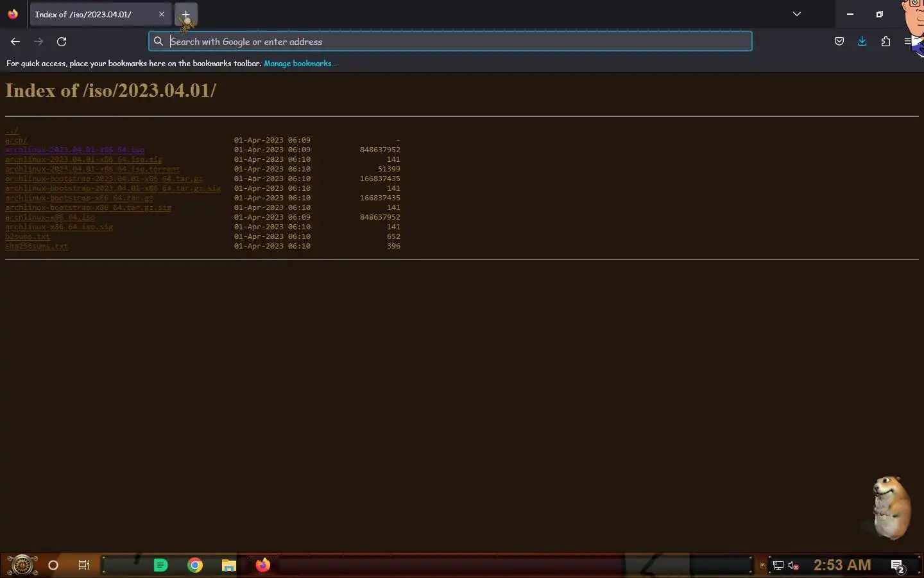
Task: Click Index of /iso/2023.04.01/ heading
Action: click(111, 91)
